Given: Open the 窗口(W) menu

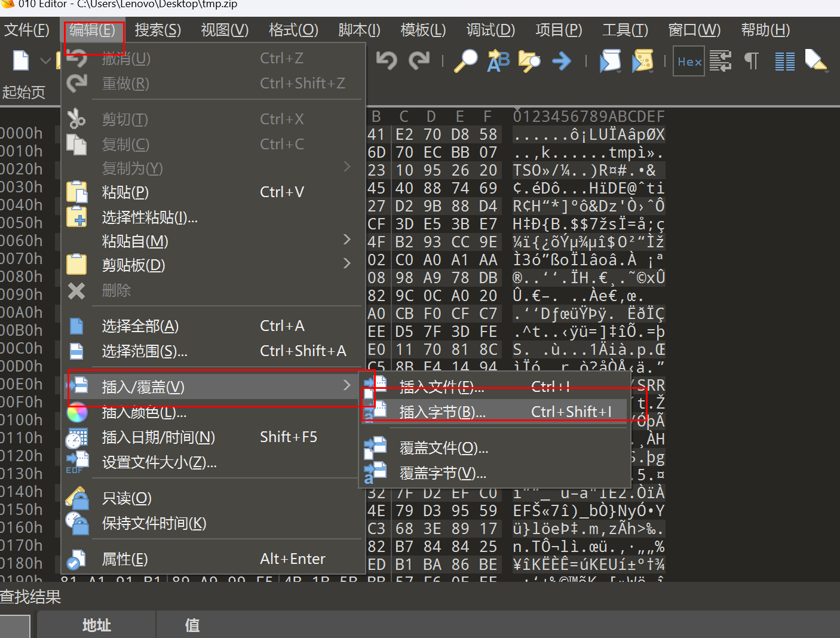Looking at the screenshot, I should pos(694,30).
